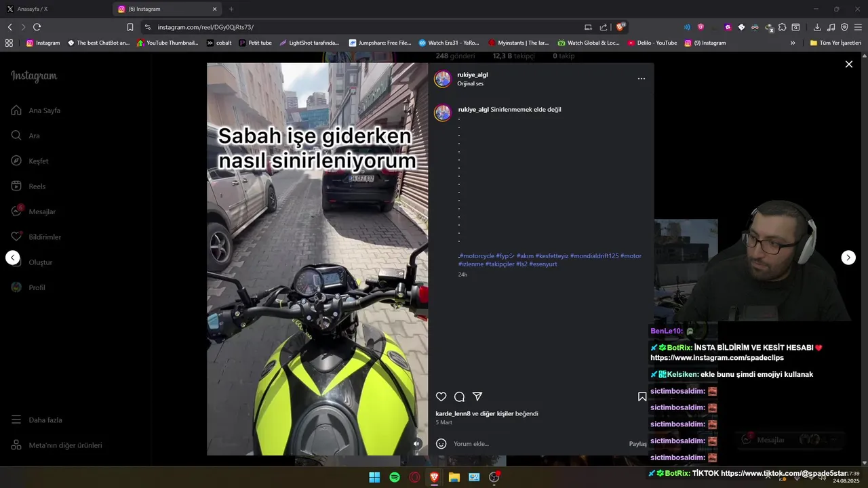Open the media music-note control icon

click(831, 27)
